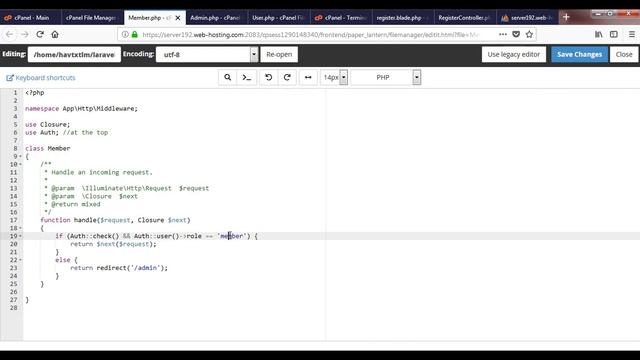
Task: Click 'function handle' on line 17
Action: tap(69, 220)
